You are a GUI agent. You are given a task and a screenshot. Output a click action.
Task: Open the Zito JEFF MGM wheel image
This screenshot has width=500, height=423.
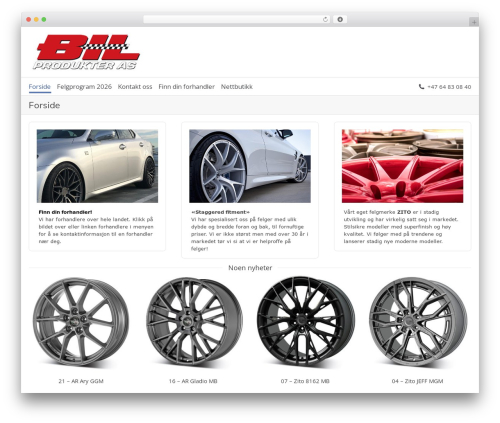(x=418, y=322)
